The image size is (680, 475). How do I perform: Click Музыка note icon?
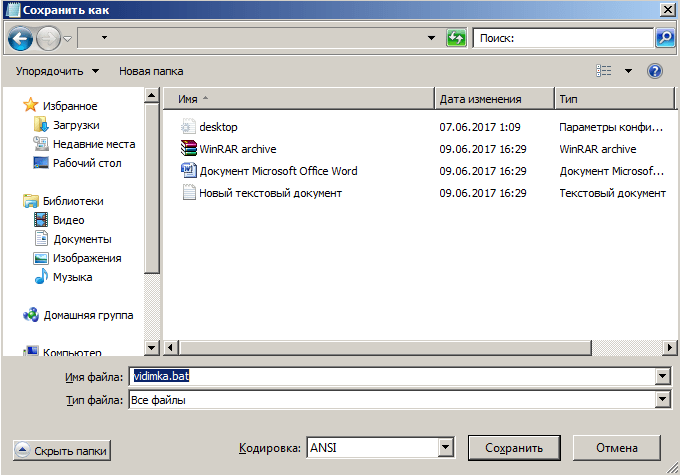pyautogui.click(x=41, y=276)
